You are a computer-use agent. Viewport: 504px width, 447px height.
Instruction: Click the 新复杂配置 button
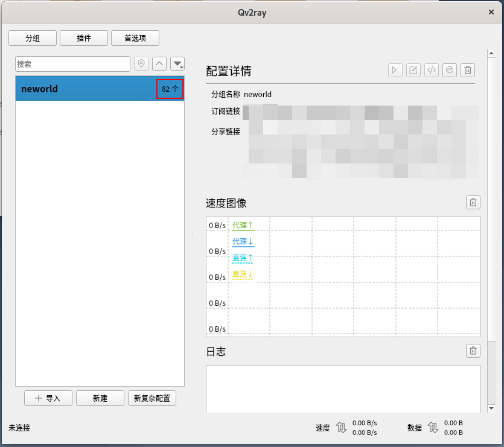coord(152,399)
